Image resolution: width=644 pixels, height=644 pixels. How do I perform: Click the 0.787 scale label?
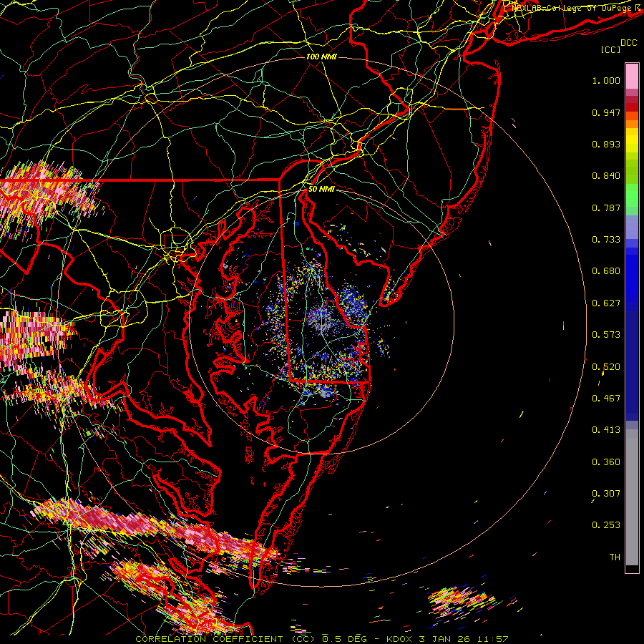pyautogui.click(x=606, y=208)
